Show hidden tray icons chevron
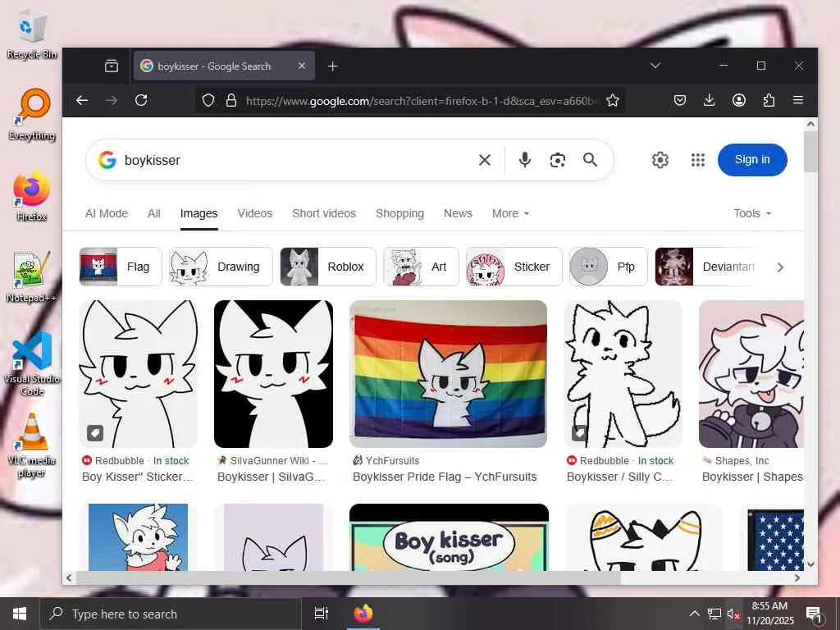 (x=694, y=614)
